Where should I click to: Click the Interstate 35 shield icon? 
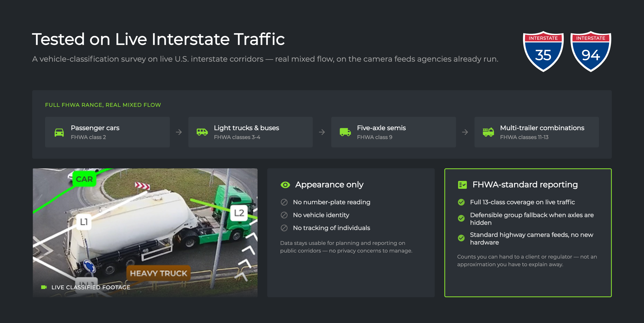(x=543, y=52)
